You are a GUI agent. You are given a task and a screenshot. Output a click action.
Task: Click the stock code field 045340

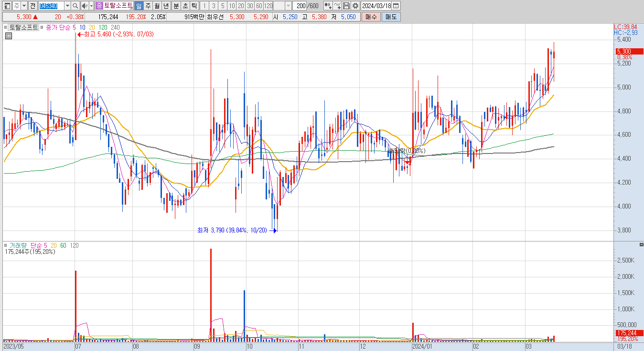pyautogui.click(x=51, y=6)
